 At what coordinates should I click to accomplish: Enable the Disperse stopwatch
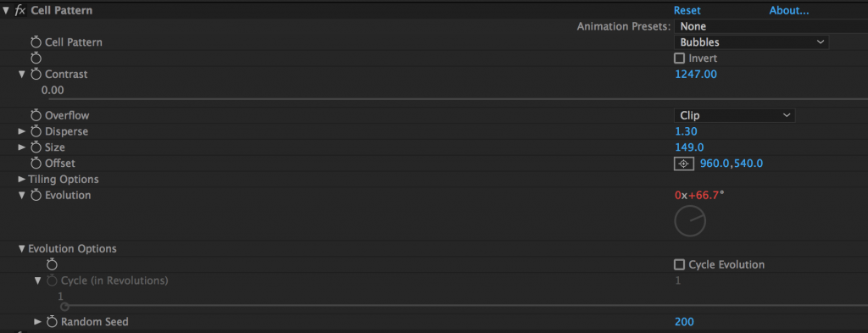(x=36, y=131)
